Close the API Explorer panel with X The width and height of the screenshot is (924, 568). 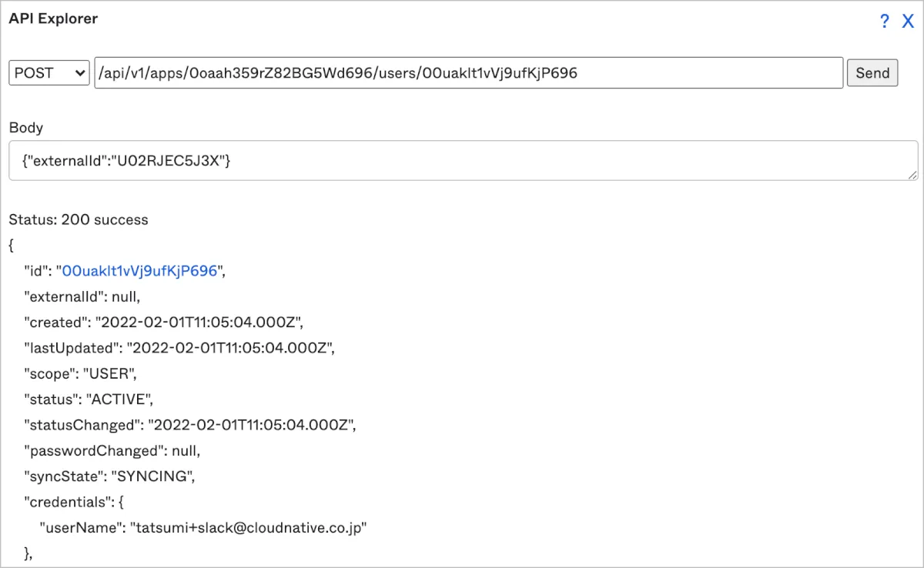point(907,22)
